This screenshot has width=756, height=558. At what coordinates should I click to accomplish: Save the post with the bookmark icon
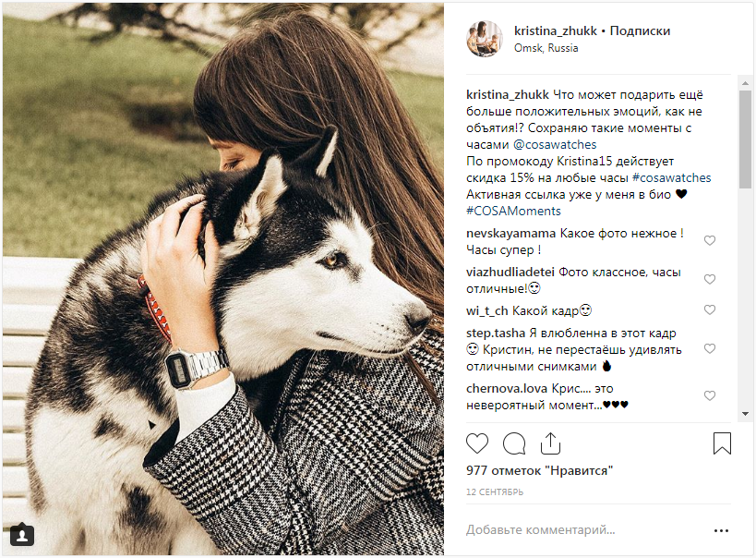722,443
